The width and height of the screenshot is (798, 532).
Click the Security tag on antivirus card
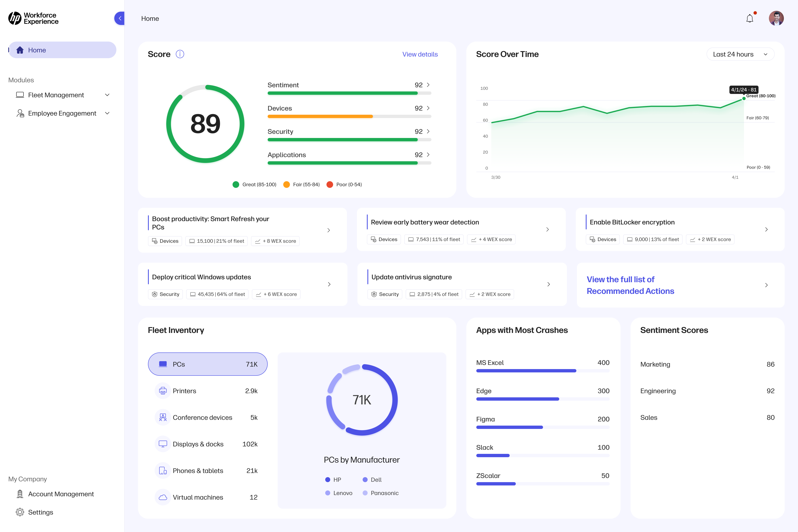(x=385, y=294)
